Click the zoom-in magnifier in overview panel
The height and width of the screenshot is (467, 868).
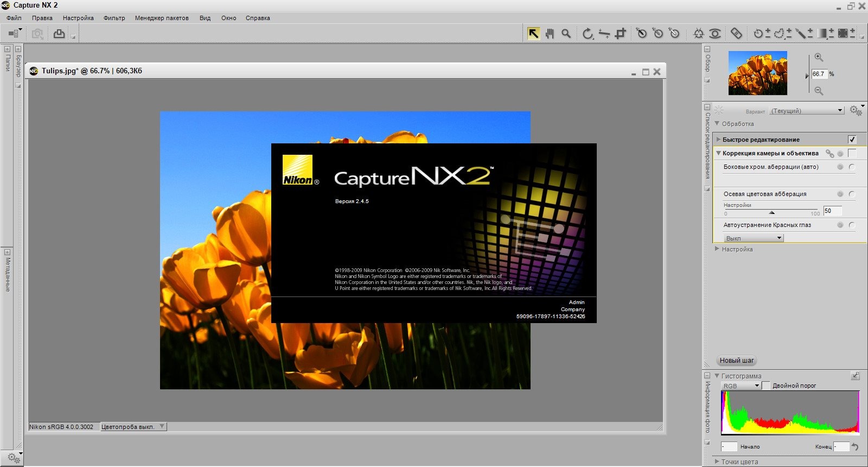819,57
